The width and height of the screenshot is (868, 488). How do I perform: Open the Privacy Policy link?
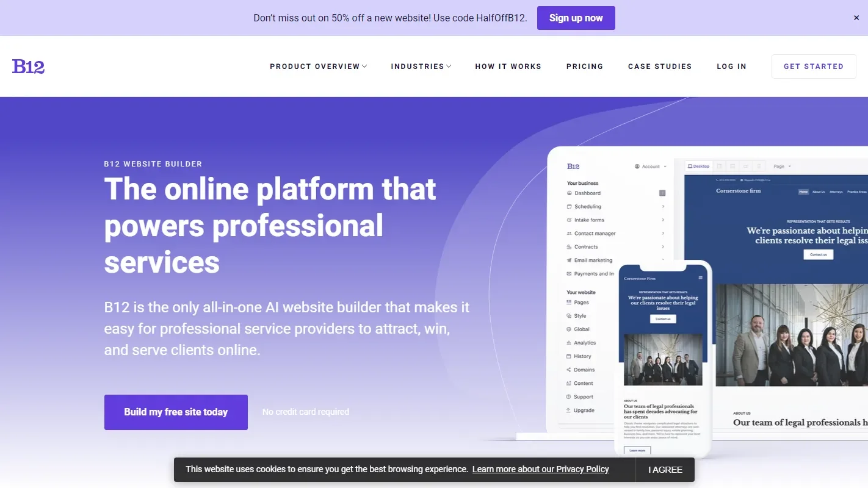click(x=540, y=469)
